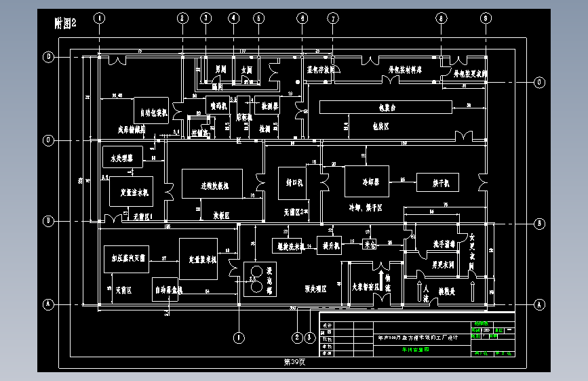
Task: Click the 成品储藏间 room label
Action: pyautogui.click(x=132, y=129)
